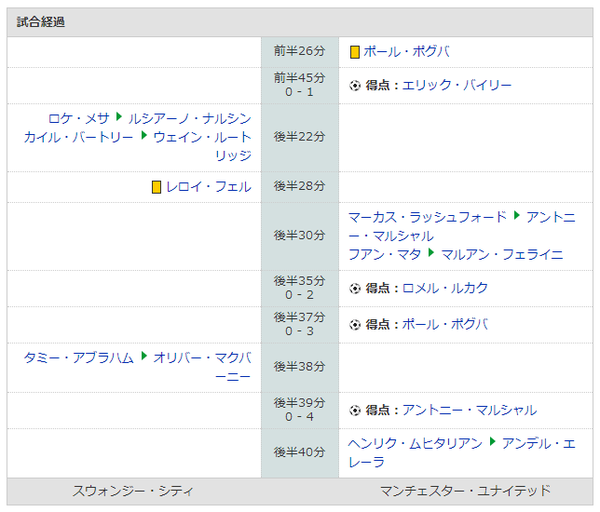
Task: Open アンデル・エレーラ player link
Action: point(461,452)
